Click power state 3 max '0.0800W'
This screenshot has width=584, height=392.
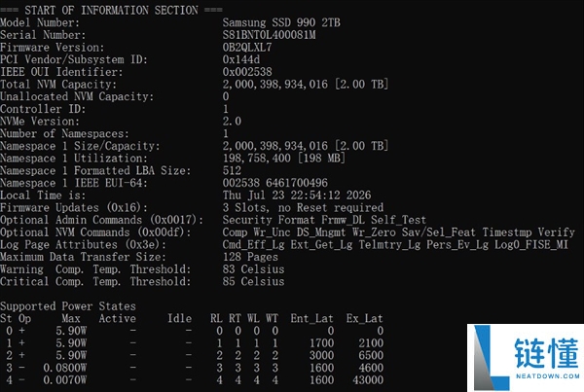pos(65,368)
